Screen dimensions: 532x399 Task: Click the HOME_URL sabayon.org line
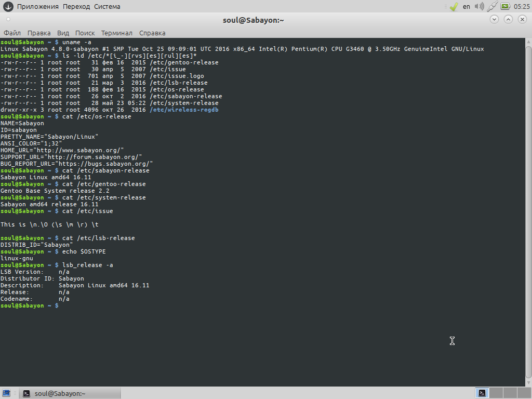pos(62,150)
